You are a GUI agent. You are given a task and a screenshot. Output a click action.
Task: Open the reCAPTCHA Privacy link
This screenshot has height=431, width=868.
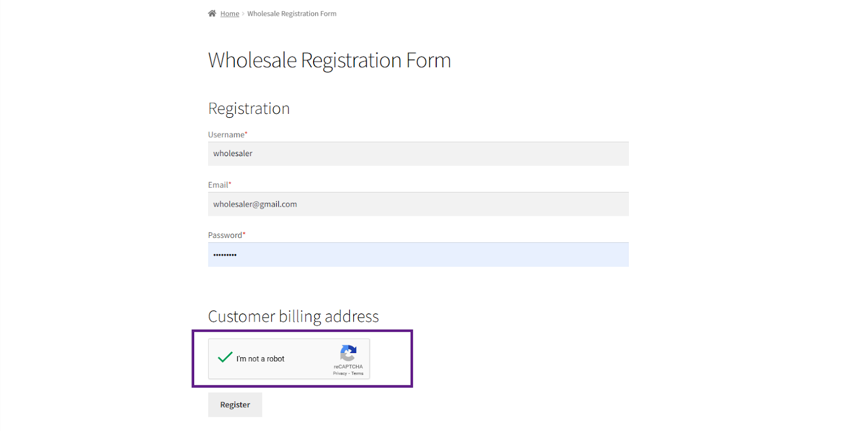pos(340,374)
